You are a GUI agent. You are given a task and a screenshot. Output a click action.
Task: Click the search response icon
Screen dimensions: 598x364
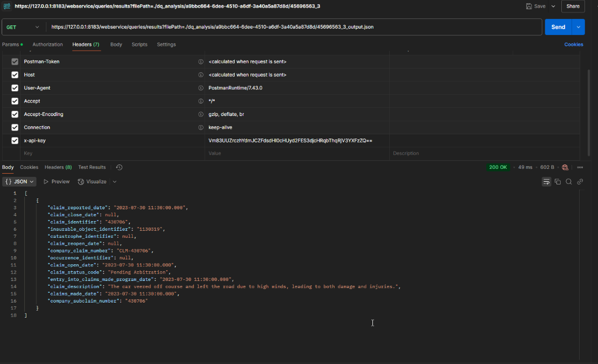[569, 182]
